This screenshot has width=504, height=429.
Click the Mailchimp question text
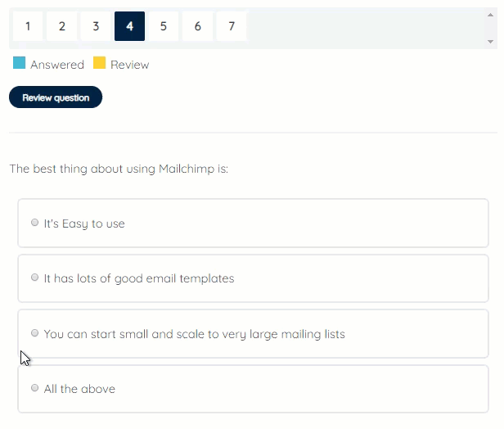click(119, 169)
